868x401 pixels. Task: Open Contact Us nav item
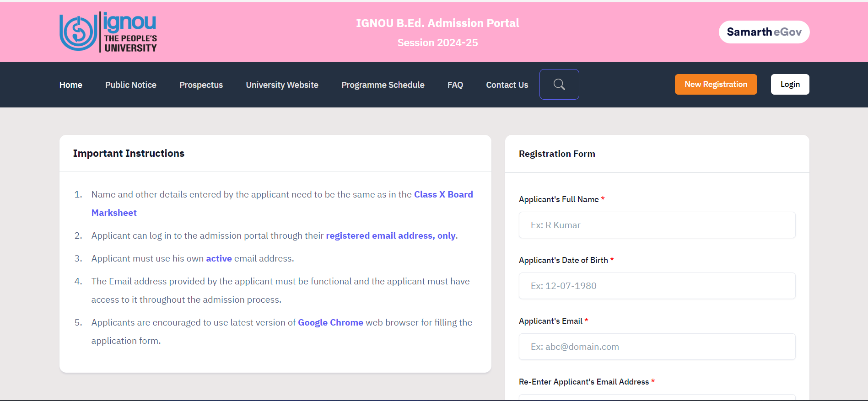[507, 85]
